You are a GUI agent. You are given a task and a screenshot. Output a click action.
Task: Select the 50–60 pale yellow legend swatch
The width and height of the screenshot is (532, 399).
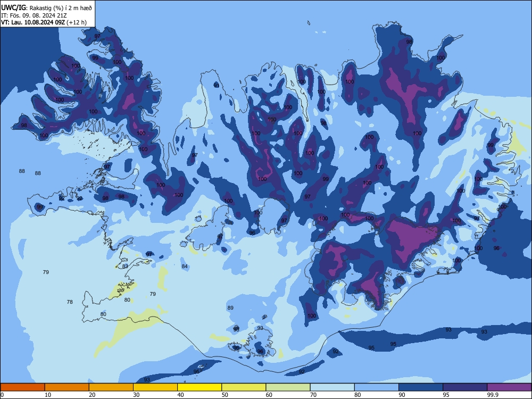click(x=244, y=387)
